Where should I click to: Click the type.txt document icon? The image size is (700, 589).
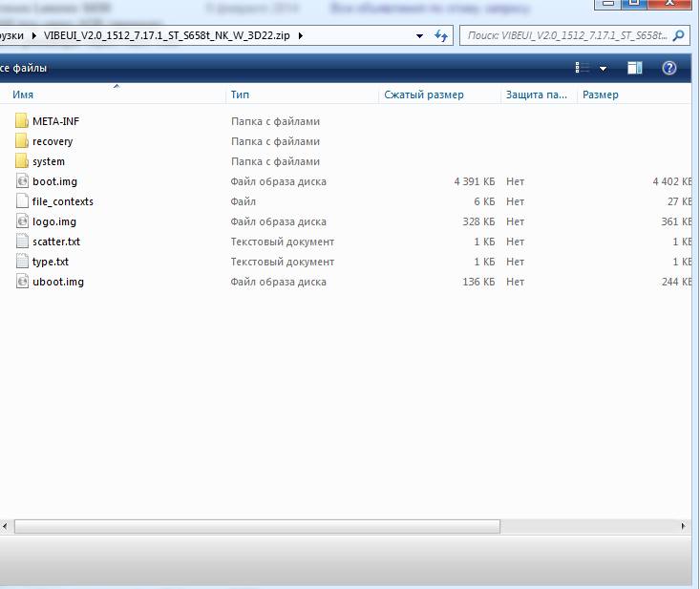pyautogui.click(x=22, y=261)
